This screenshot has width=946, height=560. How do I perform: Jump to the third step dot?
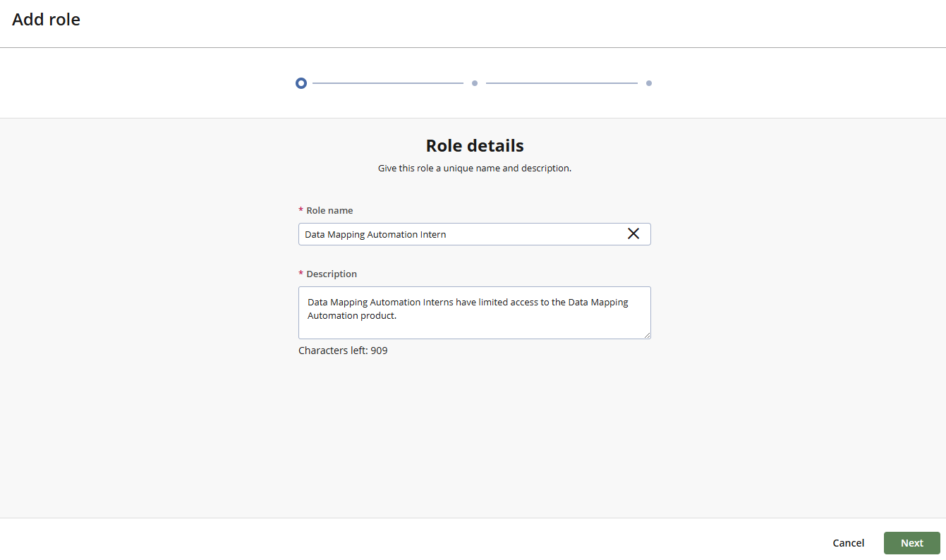pos(649,83)
